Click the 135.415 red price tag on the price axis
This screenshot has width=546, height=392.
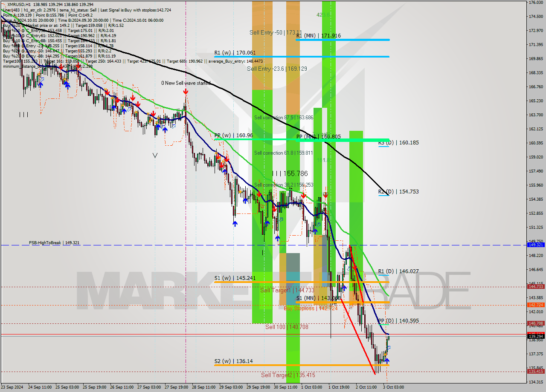coord(536,371)
